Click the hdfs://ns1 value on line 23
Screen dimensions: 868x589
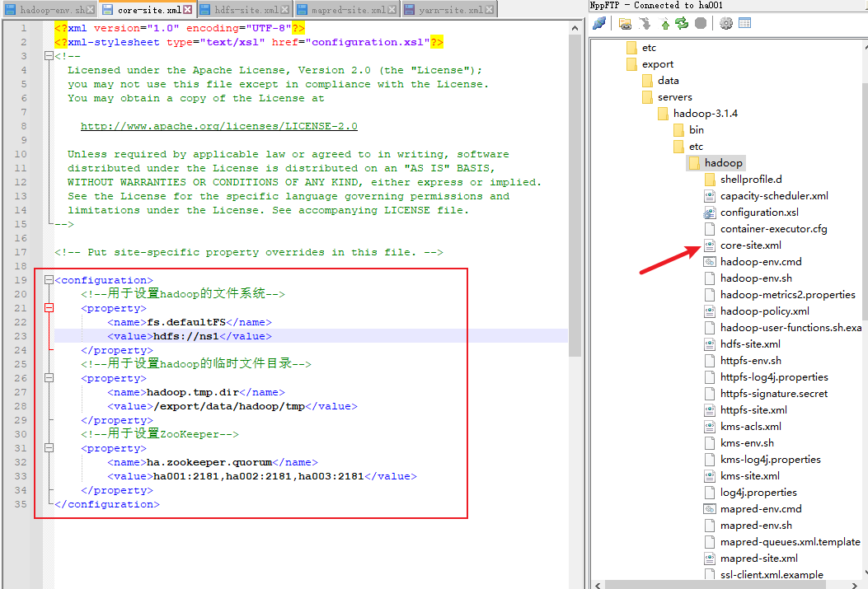click(x=186, y=336)
